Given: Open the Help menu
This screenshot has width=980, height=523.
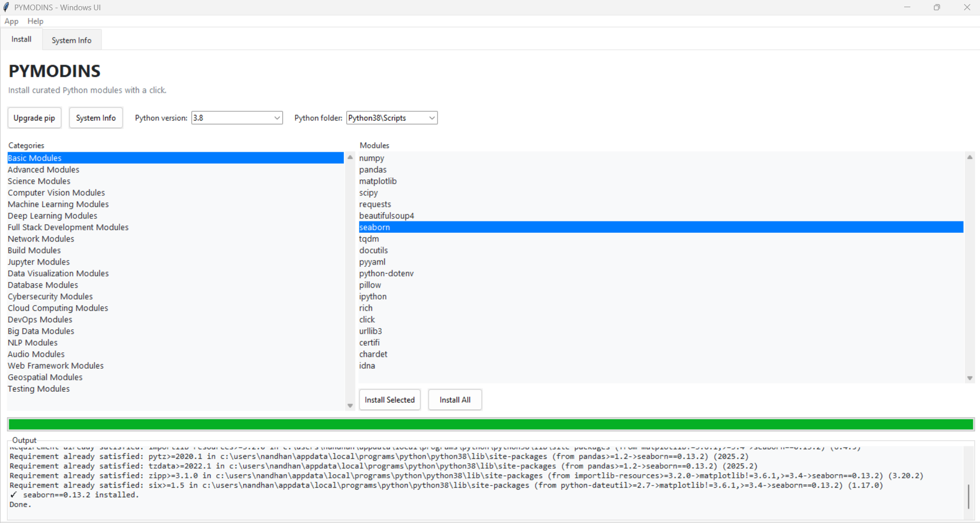Looking at the screenshot, I should (x=35, y=21).
